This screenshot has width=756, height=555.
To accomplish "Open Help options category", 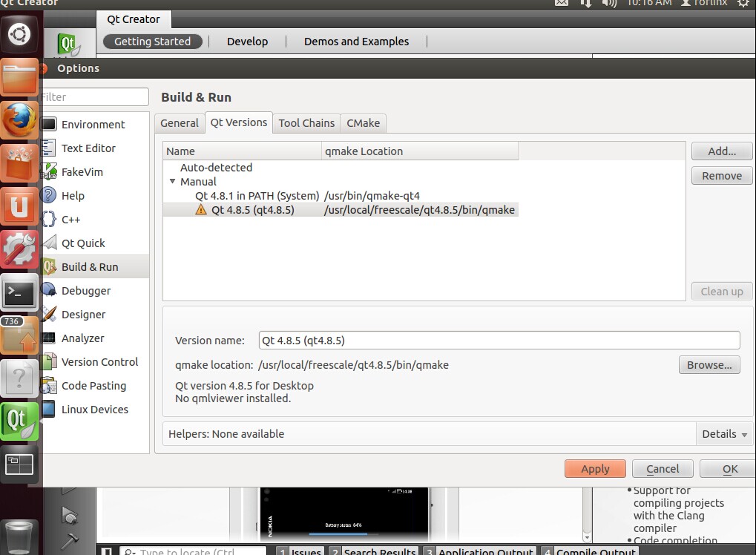I will tap(96, 196).
